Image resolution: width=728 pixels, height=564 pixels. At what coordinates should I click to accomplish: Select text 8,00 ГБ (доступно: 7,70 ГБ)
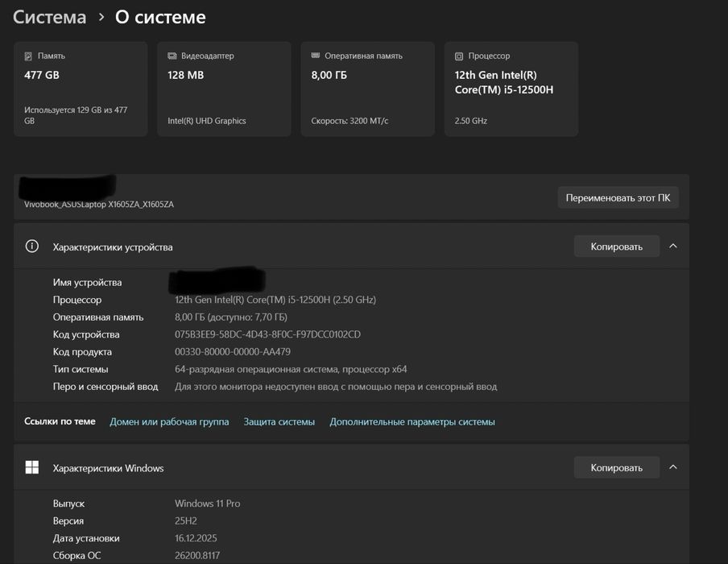(231, 317)
